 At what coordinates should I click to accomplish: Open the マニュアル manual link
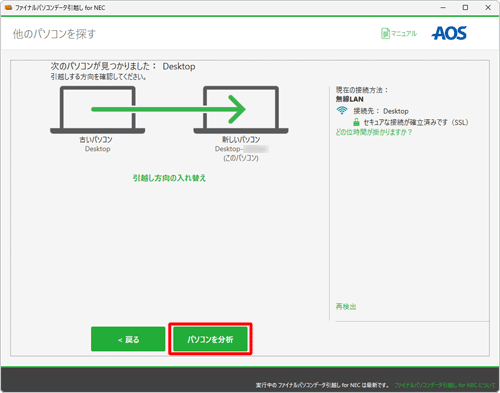(404, 33)
